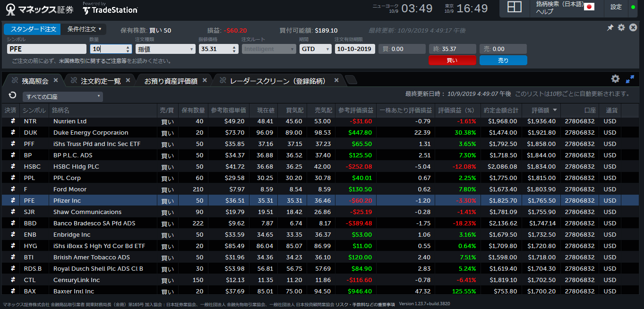Close the order bar with the X icon
Image resolution: width=644 pixels, height=309 pixels.
[633, 27]
